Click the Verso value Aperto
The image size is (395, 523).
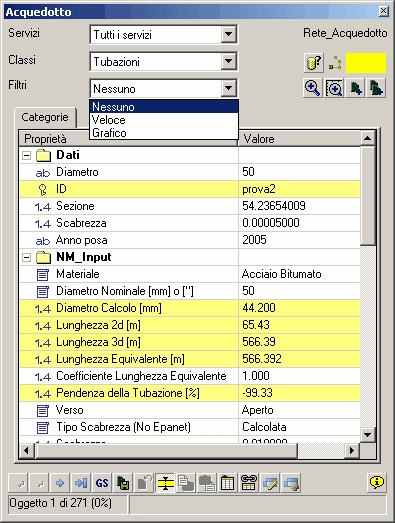pos(258,410)
